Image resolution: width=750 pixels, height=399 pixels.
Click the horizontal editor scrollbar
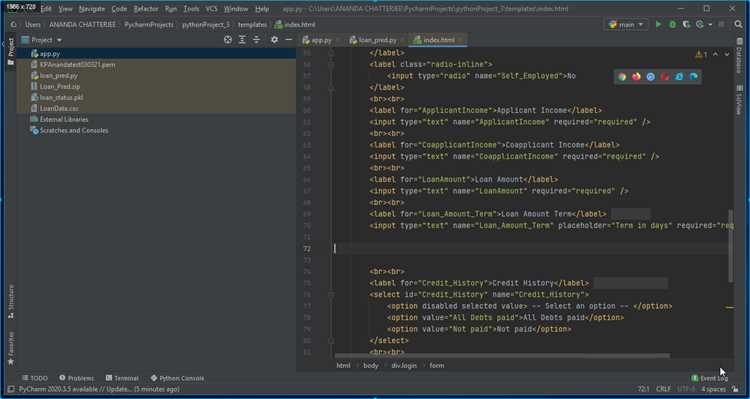pos(502,355)
